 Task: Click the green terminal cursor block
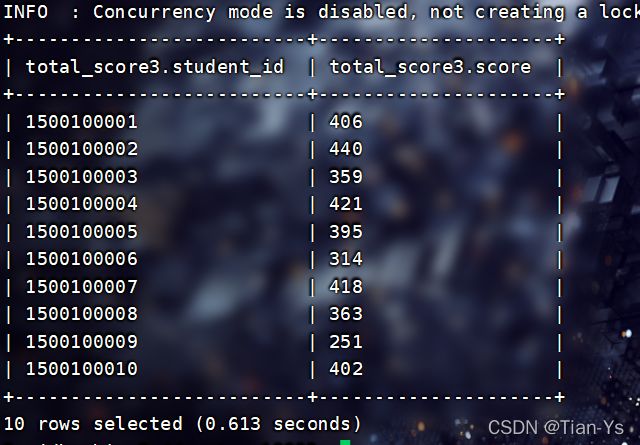click(x=345, y=443)
